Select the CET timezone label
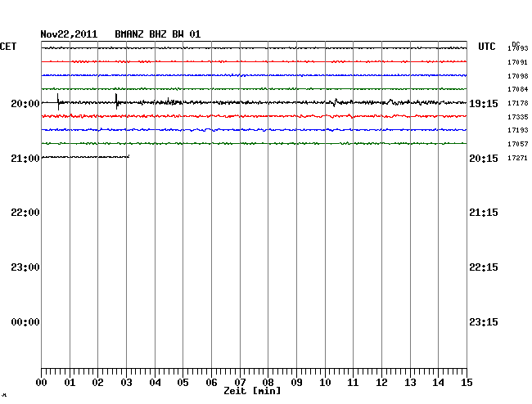This screenshot has width=532, height=404. [8, 47]
